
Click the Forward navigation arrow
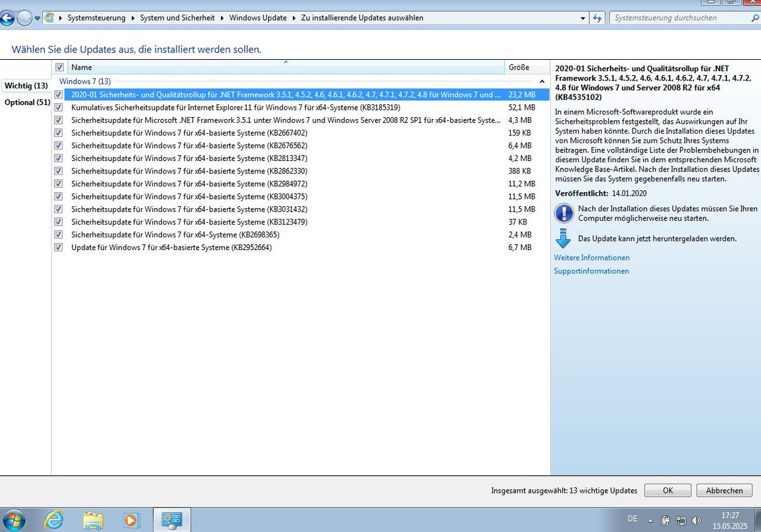point(24,18)
